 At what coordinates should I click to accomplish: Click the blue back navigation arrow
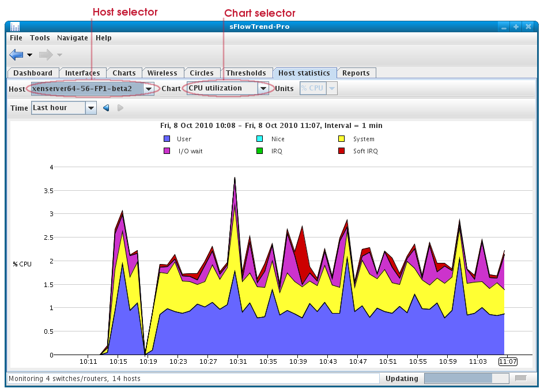16,55
